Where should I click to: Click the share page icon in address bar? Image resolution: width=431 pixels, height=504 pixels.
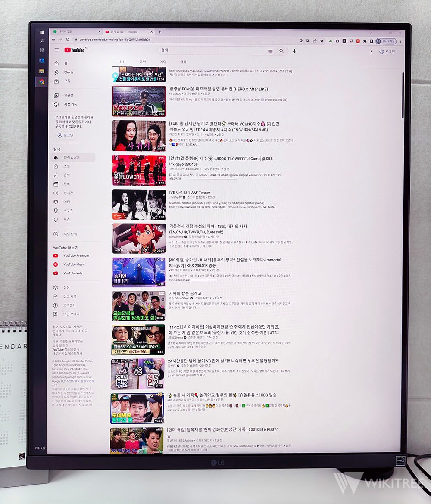click(315, 41)
